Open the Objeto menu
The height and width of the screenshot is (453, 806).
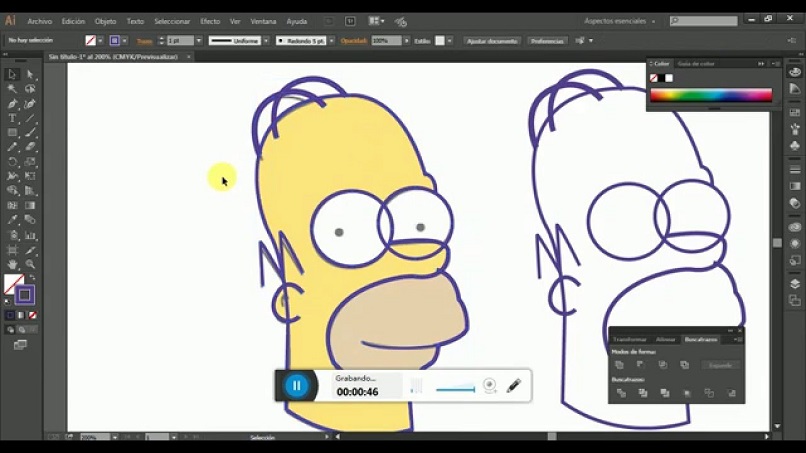pyautogui.click(x=105, y=21)
